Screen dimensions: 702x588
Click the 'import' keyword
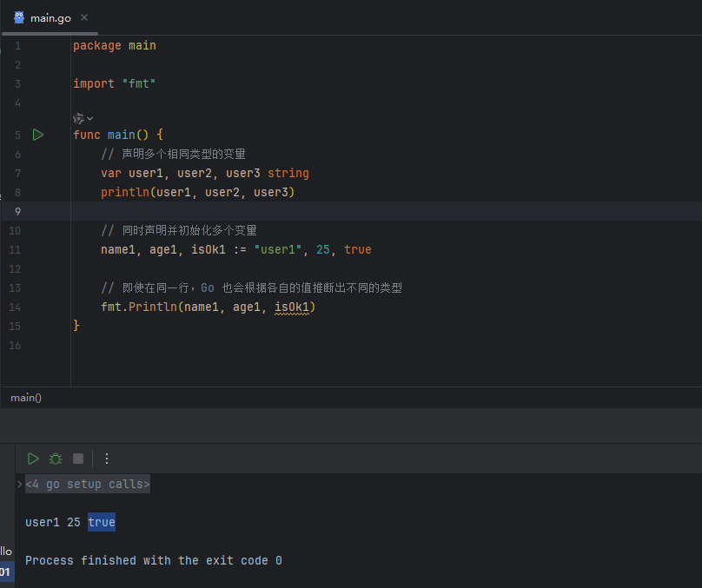[x=94, y=83]
